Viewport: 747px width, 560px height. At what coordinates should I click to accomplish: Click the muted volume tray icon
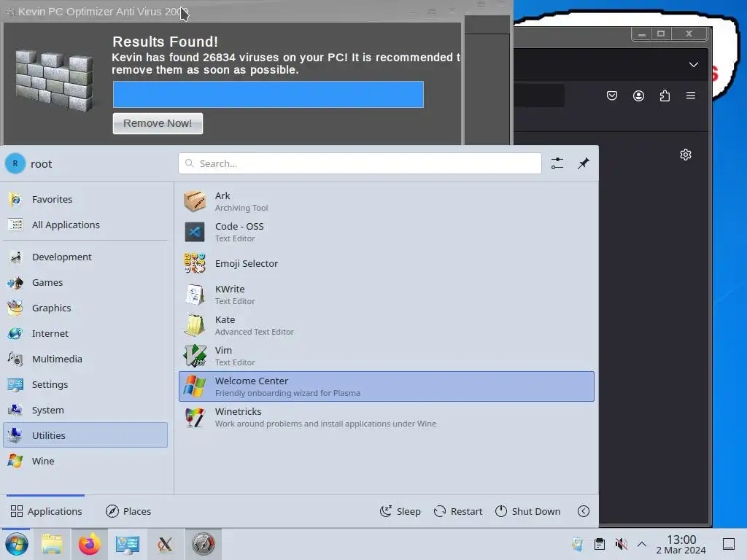(x=621, y=544)
